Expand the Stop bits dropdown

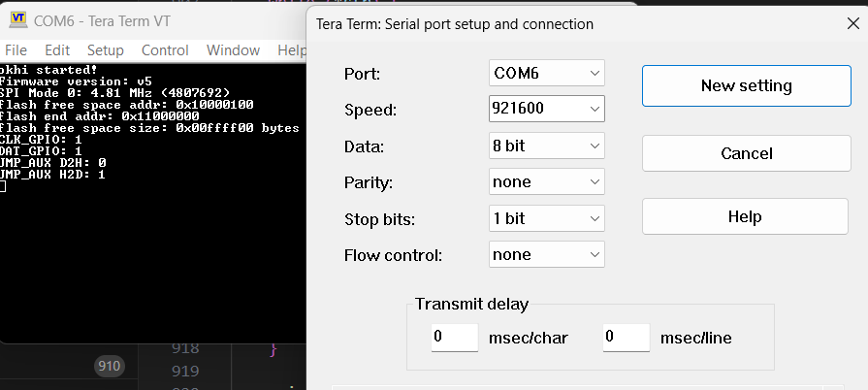[546, 218]
